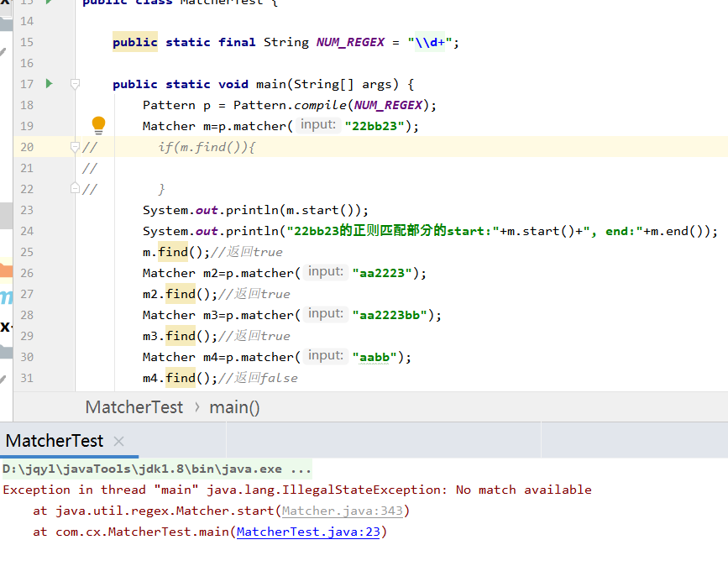Click line number 31 in the gutter
Image resolution: width=728 pixels, height=566 pixels.
click(27, 379)
